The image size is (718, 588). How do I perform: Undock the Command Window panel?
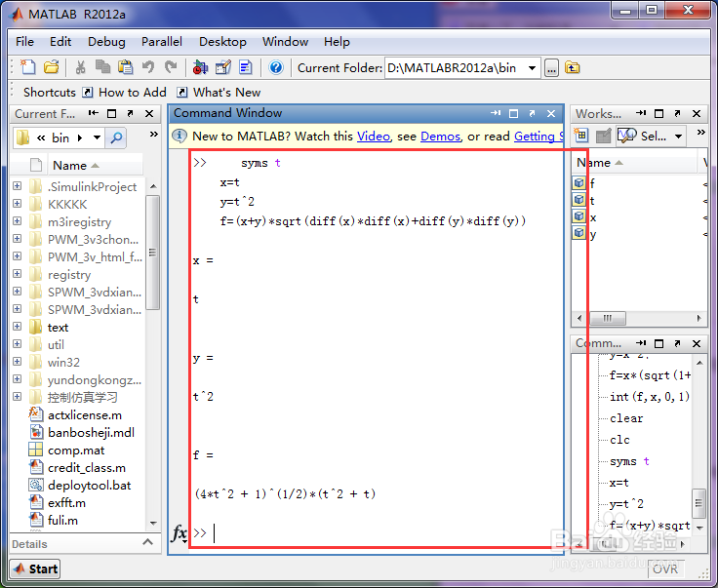tap(532, 113)
